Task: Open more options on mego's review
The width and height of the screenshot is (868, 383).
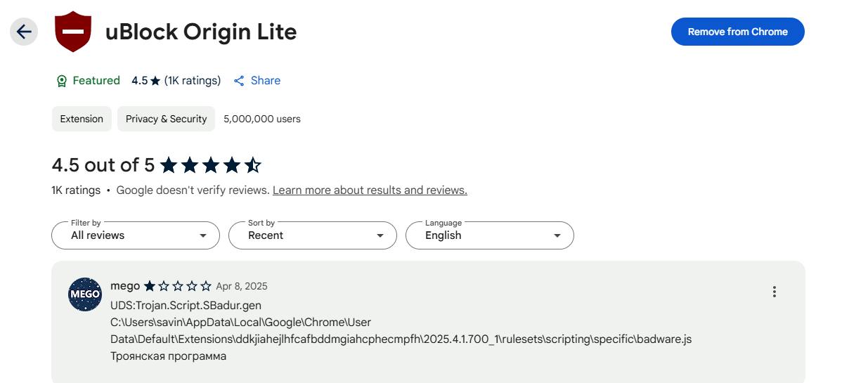Action: [774, 292]
